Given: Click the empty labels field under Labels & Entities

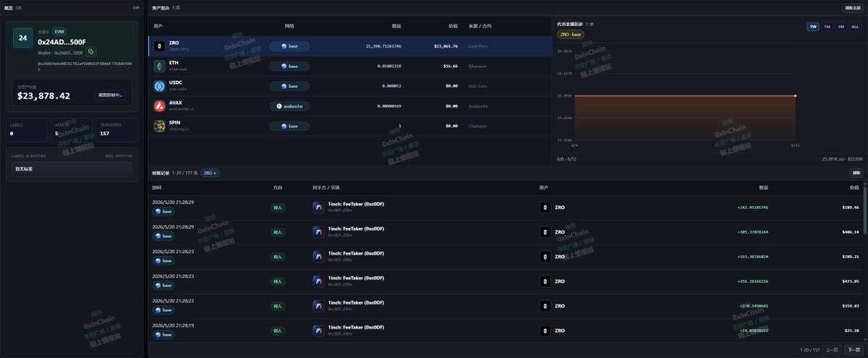Looking at the screenshot, I should [x=72, y=169].
